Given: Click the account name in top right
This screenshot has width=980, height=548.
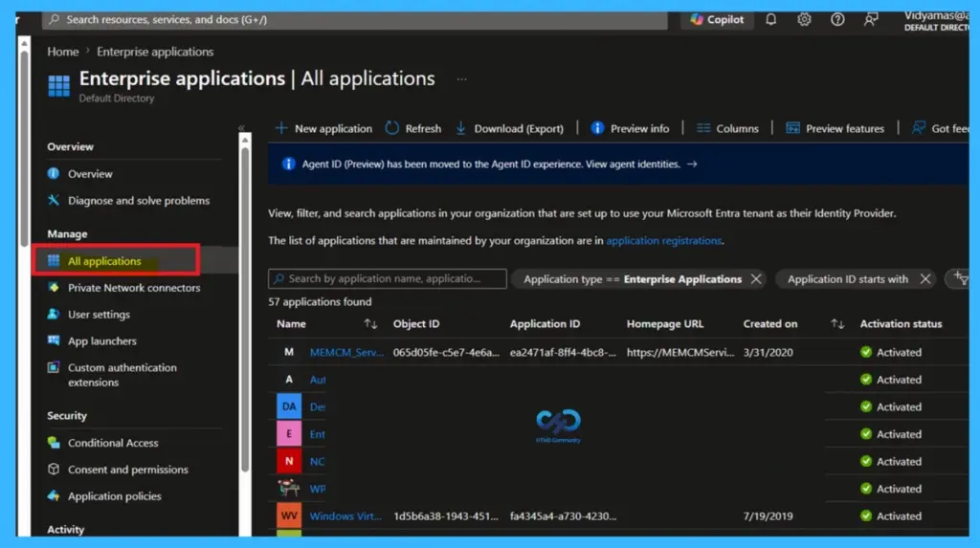Looking at the screenshot, I should tap(936, 15).
